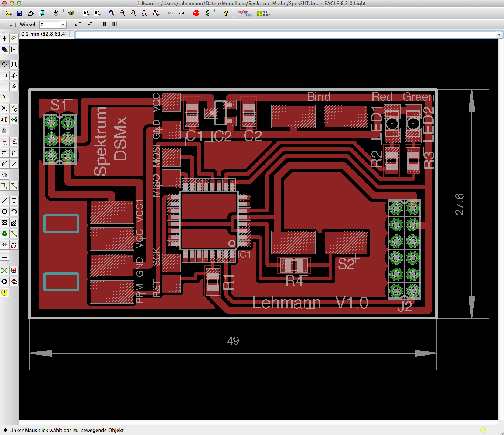Viewport: 504px width, 435px height.
Task: Open the Errors exclamation icon
Action: pyautogui.click(x=4, y=293)
